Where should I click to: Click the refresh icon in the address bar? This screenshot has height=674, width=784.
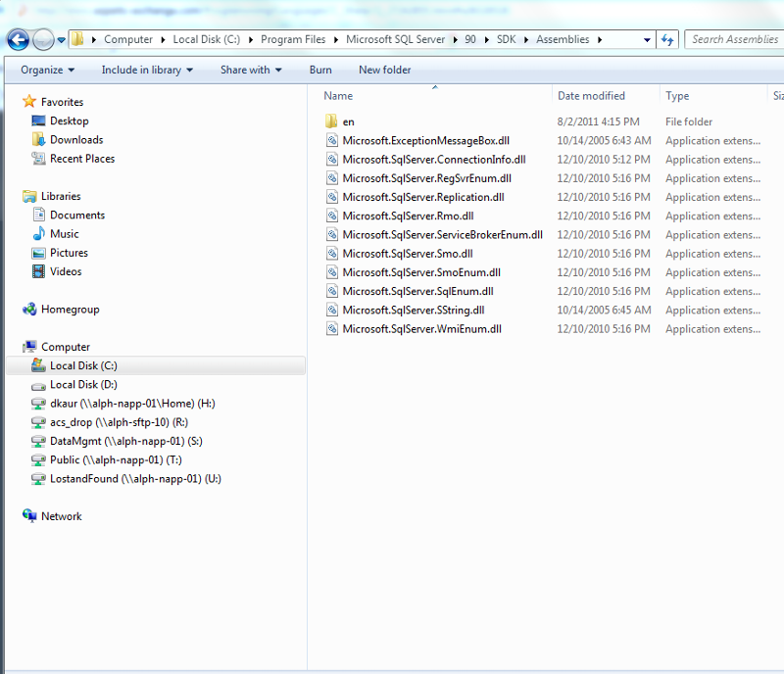pyautogui.click(x=666, y=40)
